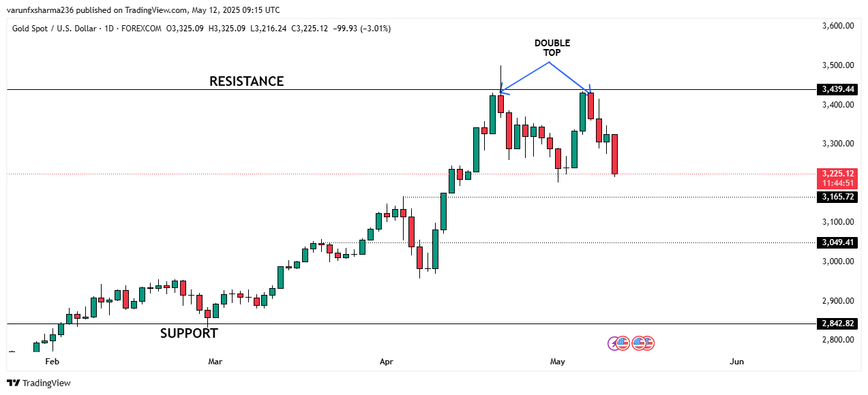This screenshot has height=395, width=868.
Task: Select the SUPPORT text annotation
Action: tap(189, 334)
